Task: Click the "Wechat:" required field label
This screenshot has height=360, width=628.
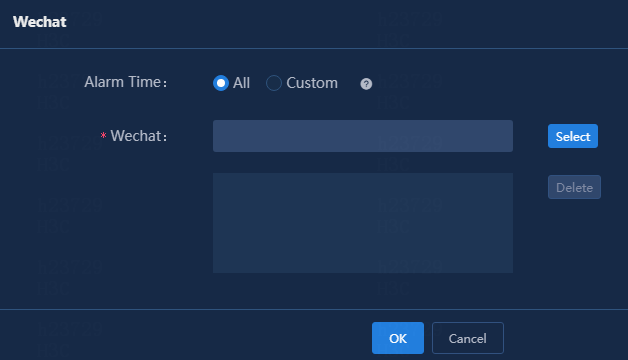Action: pos(139,136)
